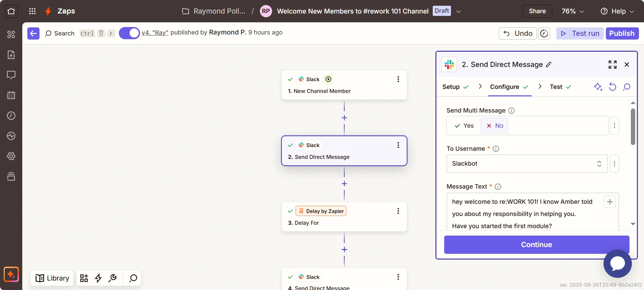Open the version history clock icon
The width and height of the screenshot is (644, 290).
(544, 33)
